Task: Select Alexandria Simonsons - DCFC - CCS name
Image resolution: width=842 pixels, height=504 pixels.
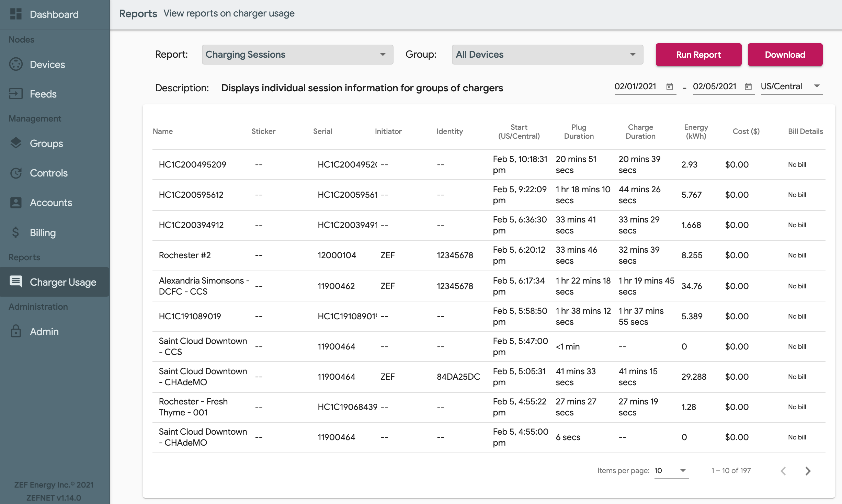Action: 204,286
